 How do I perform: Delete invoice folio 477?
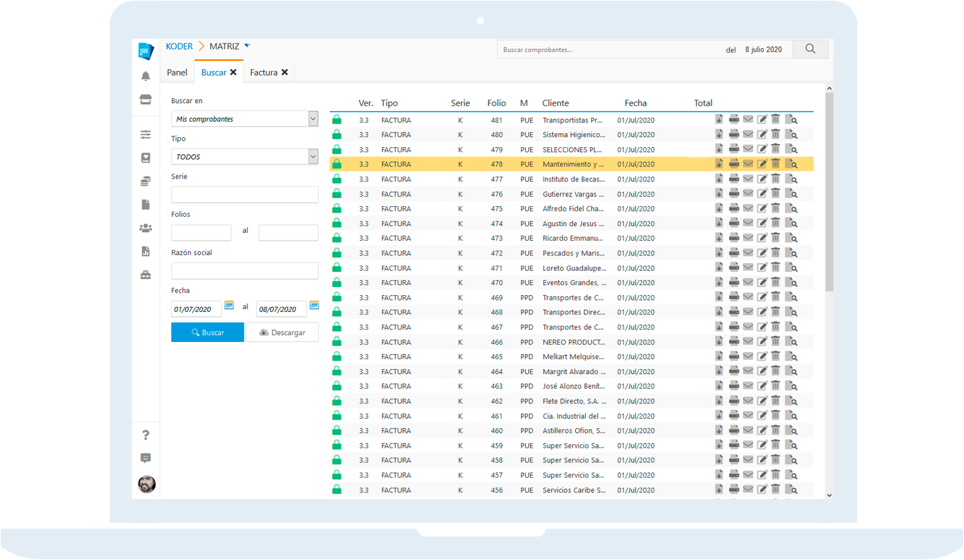[776, 179]
